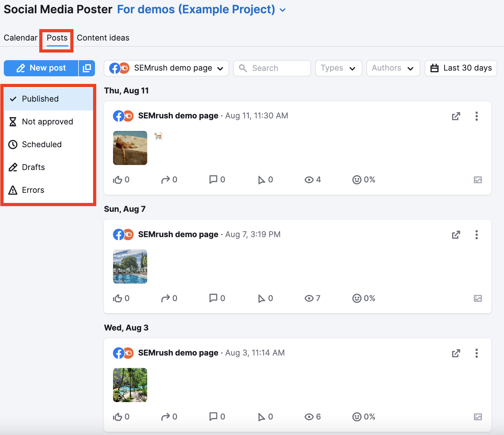This screenshot has width=504, height=435.
Task: Click the comments icon on Aug 3 post
Action: [213, 417]
